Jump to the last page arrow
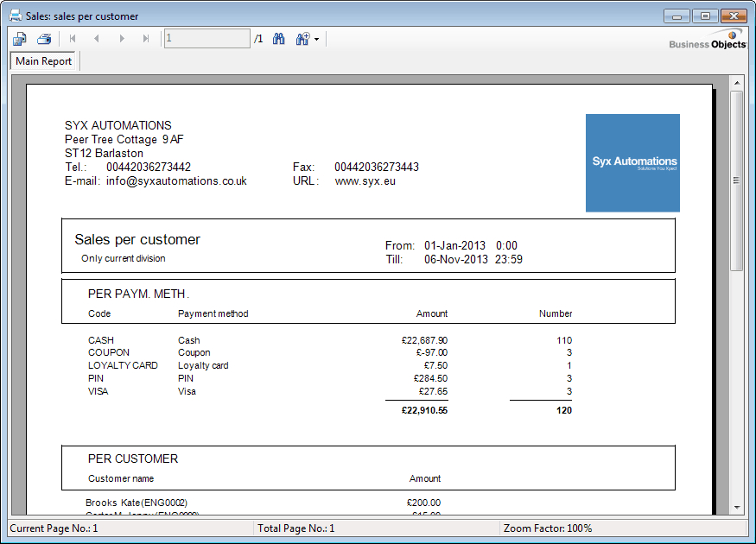Screen dimensions: 756x544 coord(146,39)
